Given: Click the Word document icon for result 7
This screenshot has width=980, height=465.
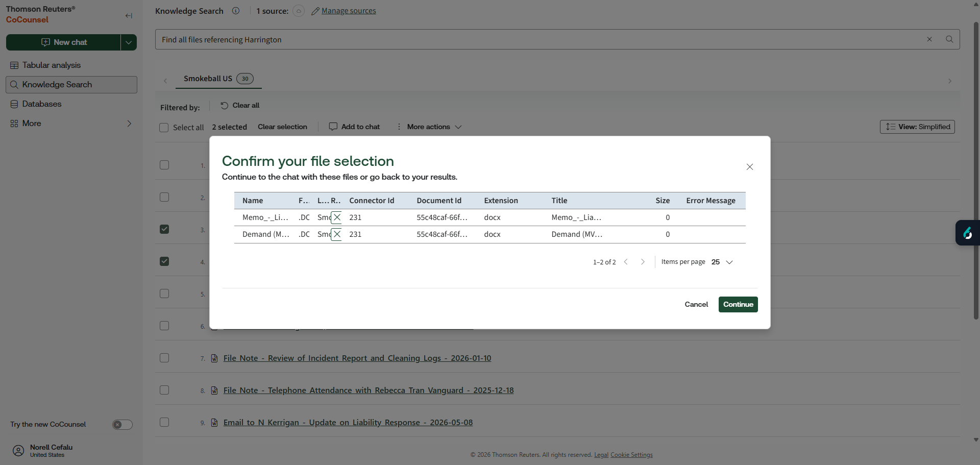Looking at the screenshot, I should point(214,358).
